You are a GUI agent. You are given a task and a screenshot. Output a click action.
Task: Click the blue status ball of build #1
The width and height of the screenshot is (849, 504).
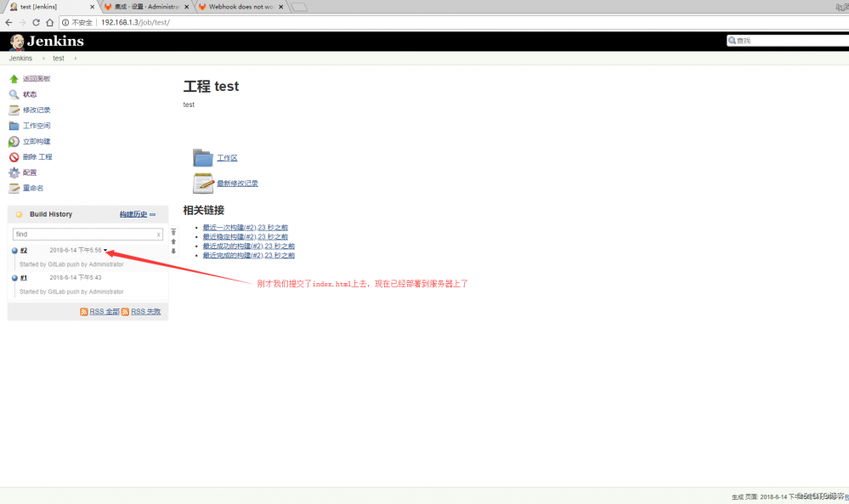[14, 278]
